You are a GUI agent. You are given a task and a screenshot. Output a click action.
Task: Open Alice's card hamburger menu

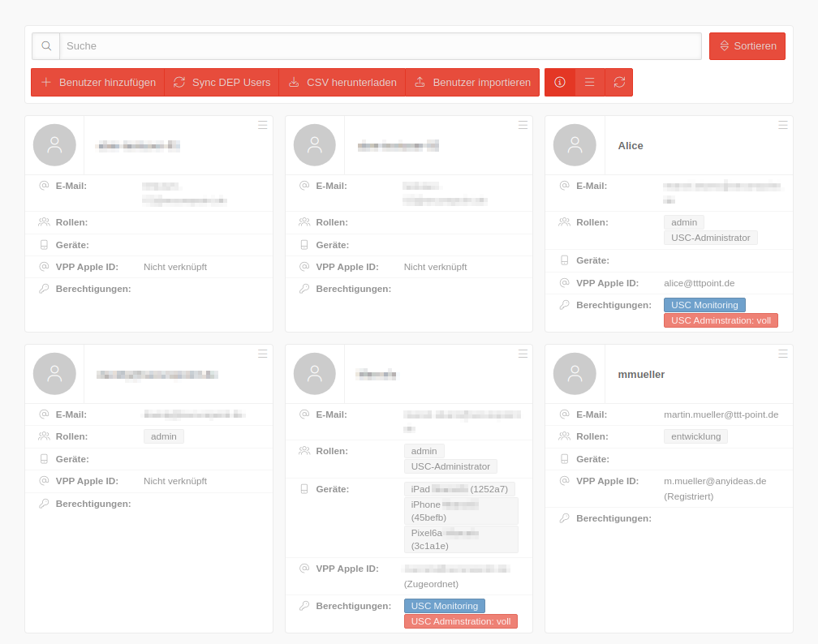pyautogui.click(x=783, y=125)
